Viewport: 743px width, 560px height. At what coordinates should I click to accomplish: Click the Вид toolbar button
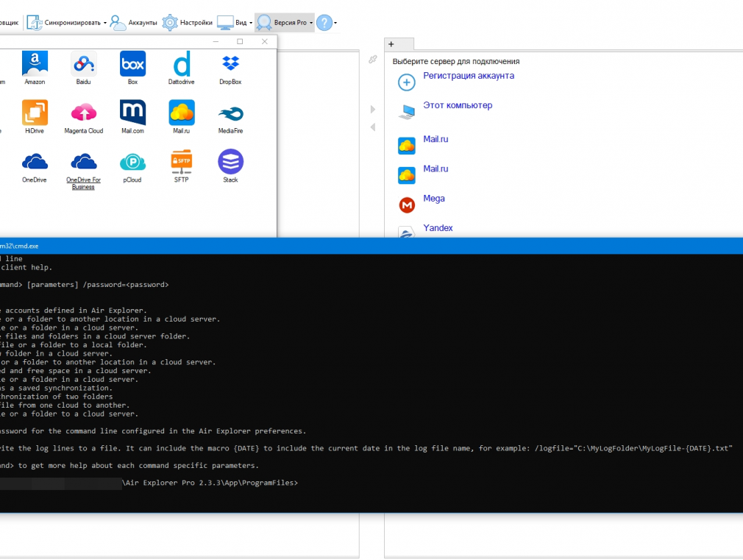(x=232, y=22)
